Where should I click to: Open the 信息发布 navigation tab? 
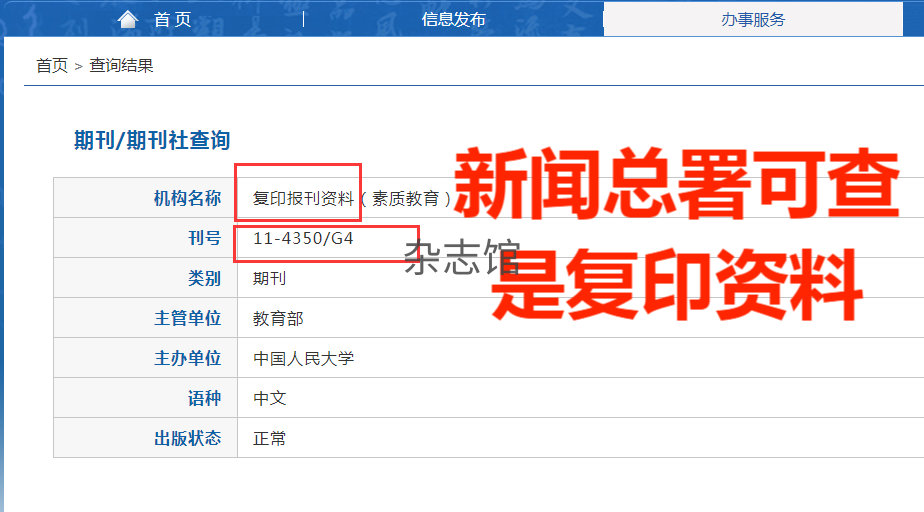453,19
